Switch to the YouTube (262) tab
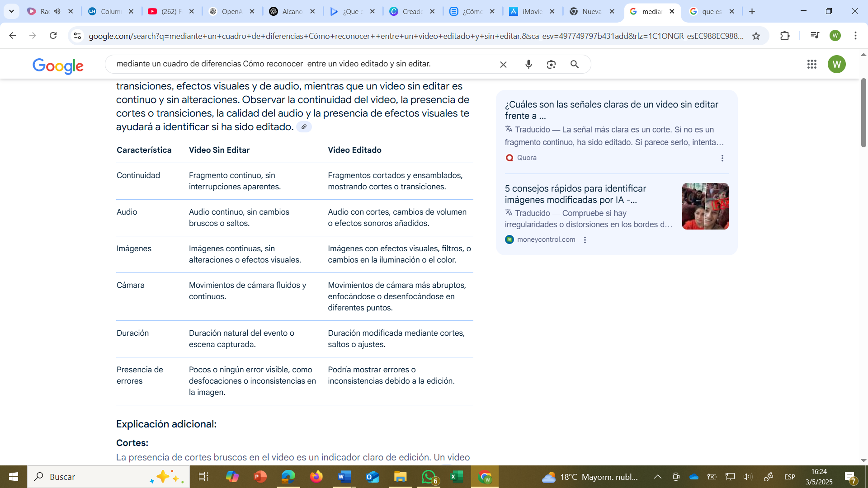Screen dimensions: 868x488 [x=172, y=11]
